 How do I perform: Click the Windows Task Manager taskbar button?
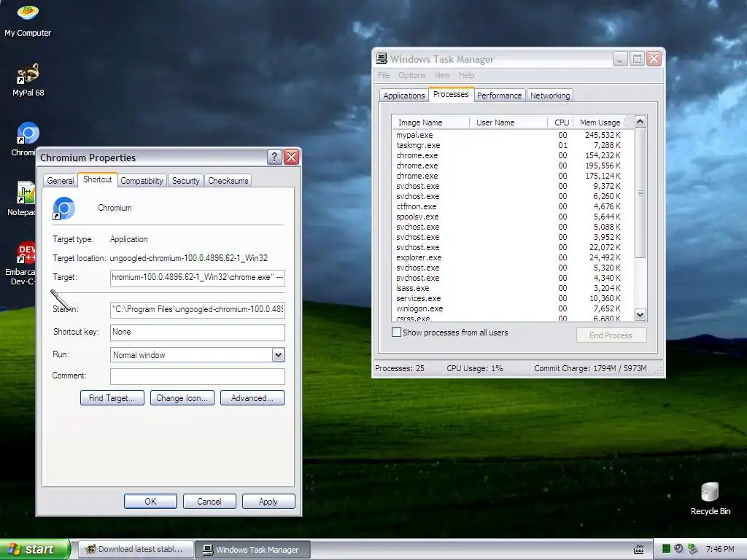click(x=253, y=550)
